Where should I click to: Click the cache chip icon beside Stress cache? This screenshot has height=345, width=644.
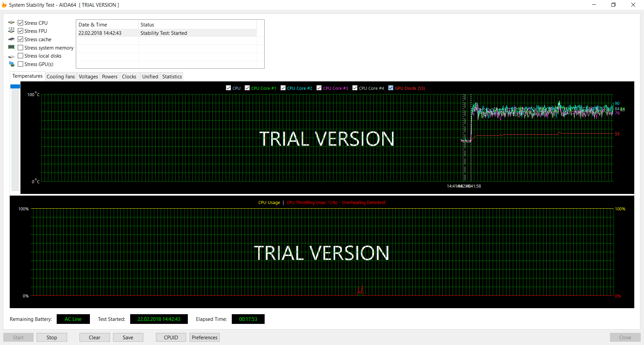[x=11, y=39]
